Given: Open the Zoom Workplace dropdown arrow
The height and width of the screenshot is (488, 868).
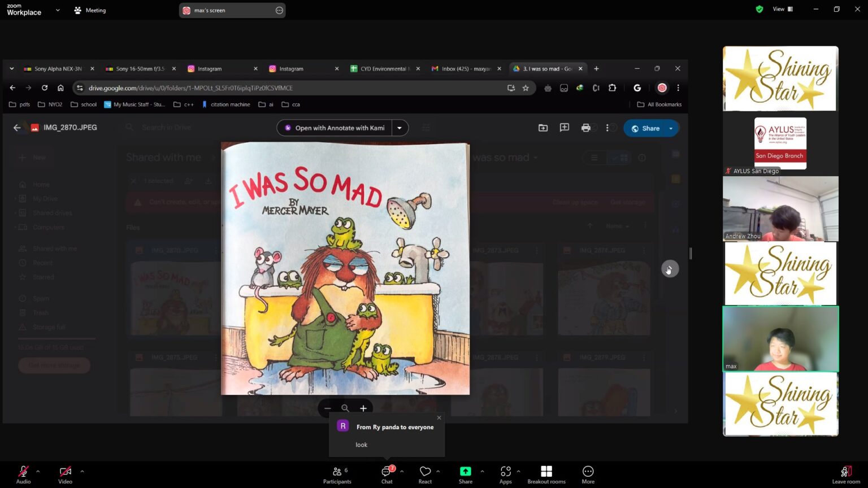Looking at the screenshot, I should click(58, 10).
